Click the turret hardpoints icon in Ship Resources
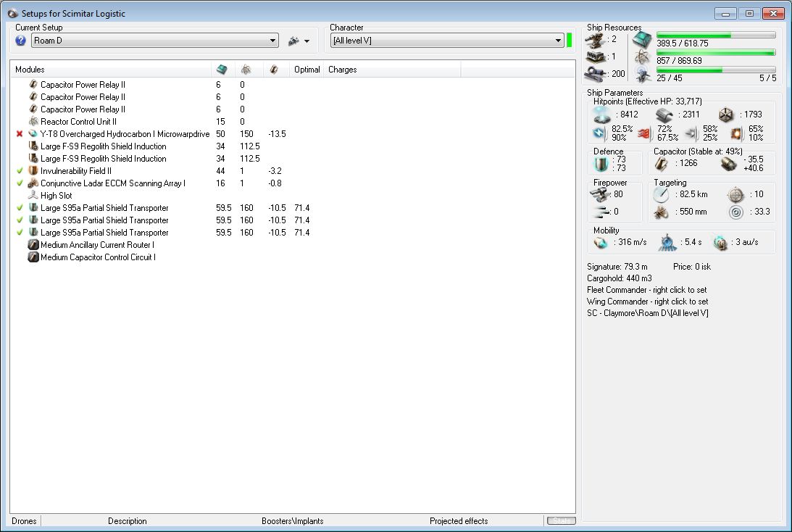 (595, 39)
